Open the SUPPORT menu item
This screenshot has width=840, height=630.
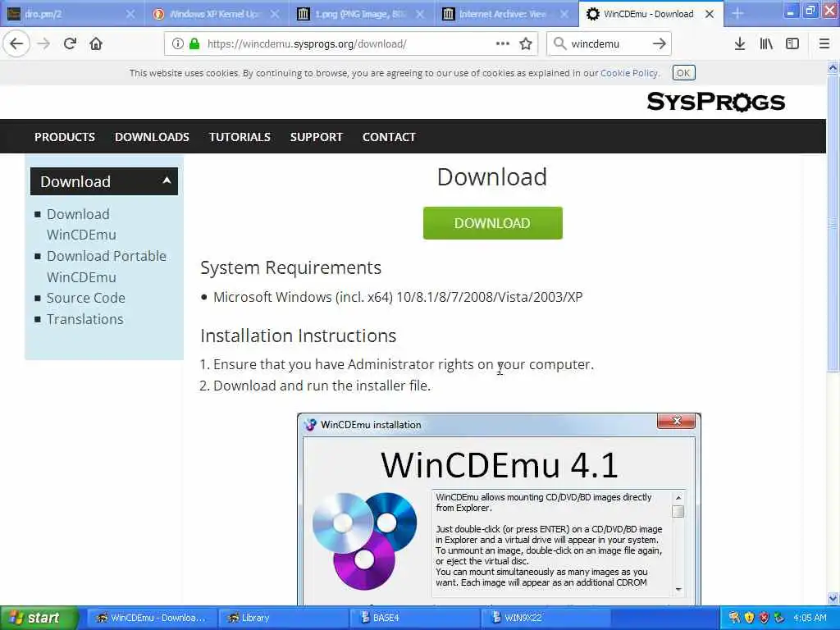coord(316,137)
